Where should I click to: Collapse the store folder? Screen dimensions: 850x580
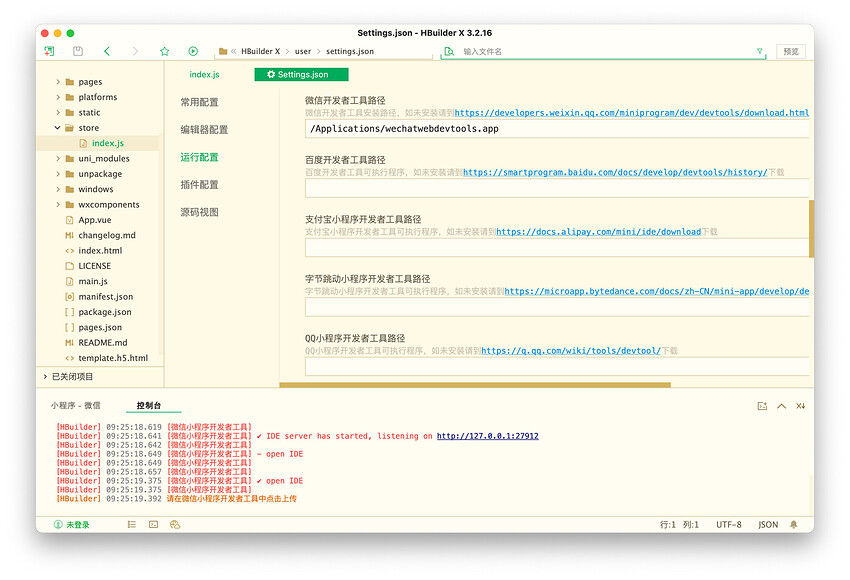pos(57,128)
